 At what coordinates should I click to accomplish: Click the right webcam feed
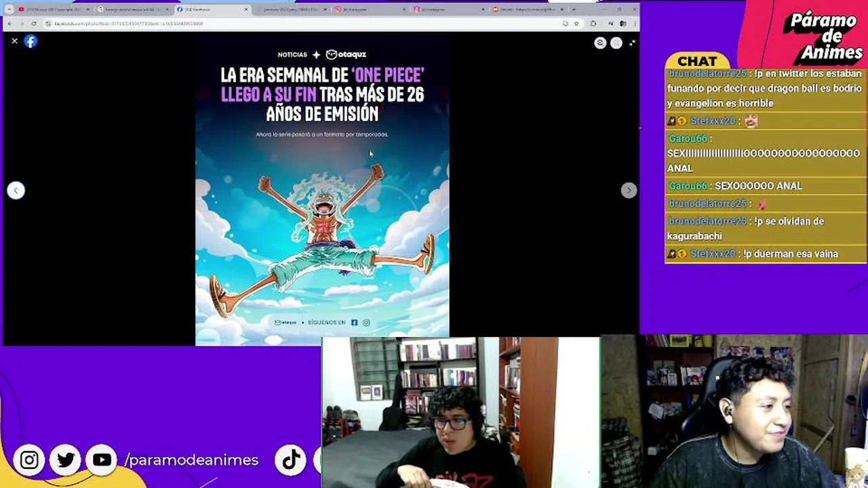[734, 411]
